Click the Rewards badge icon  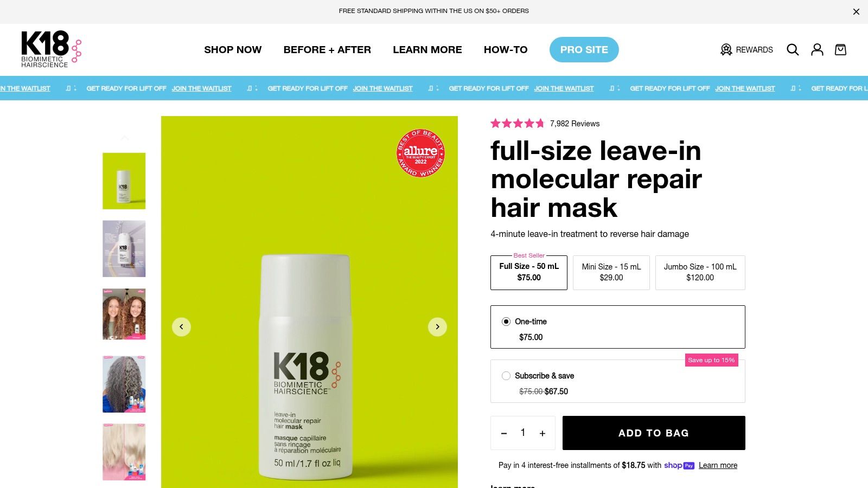pyautogui.click(x=726, y=50)
